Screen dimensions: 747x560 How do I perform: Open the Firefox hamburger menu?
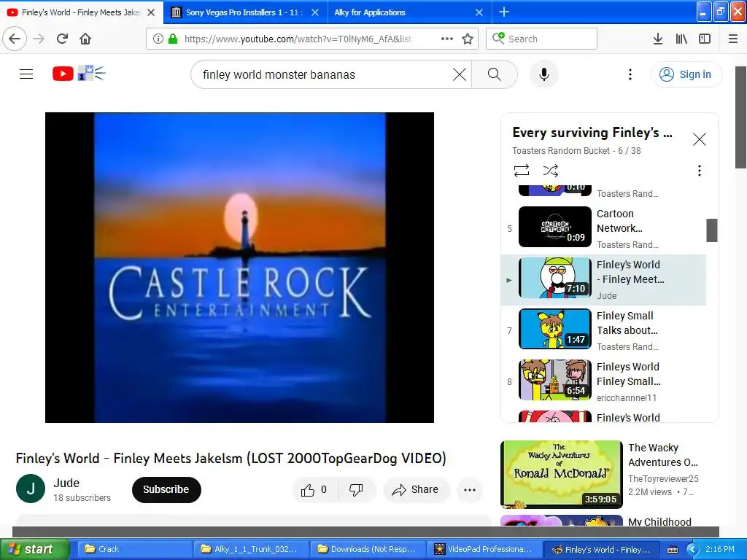(x=733, y=39)
